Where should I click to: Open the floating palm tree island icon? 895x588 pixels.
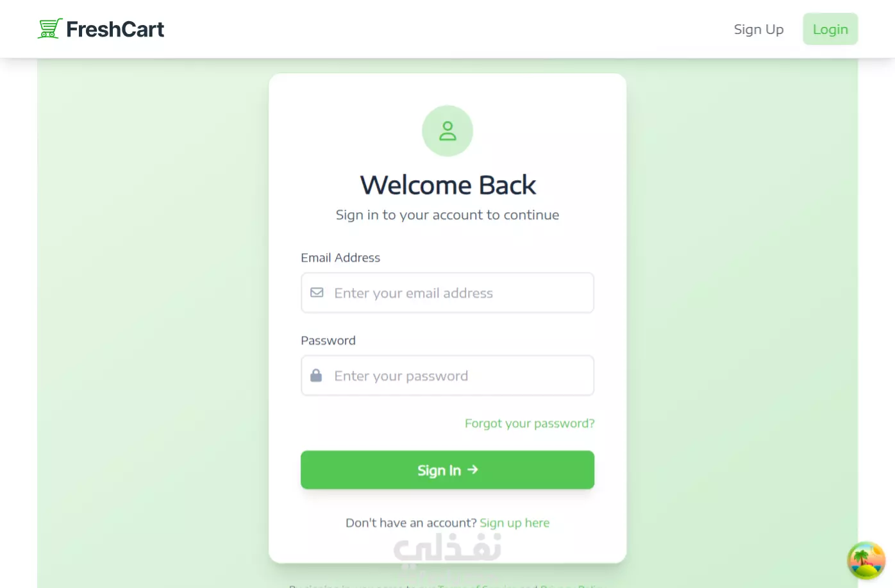tap(866, 560)
